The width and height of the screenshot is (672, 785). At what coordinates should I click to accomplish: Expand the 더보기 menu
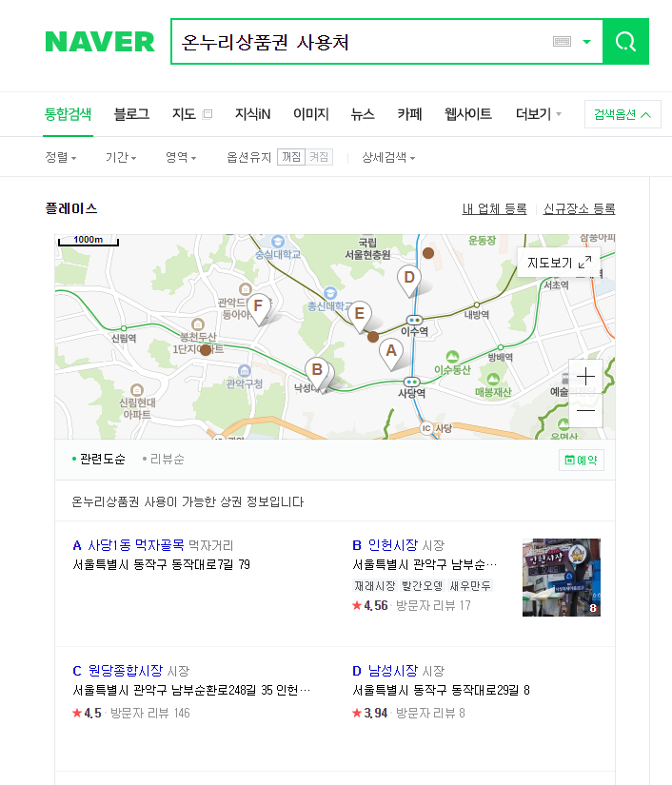pyautogui.click(x=539, y=114)
